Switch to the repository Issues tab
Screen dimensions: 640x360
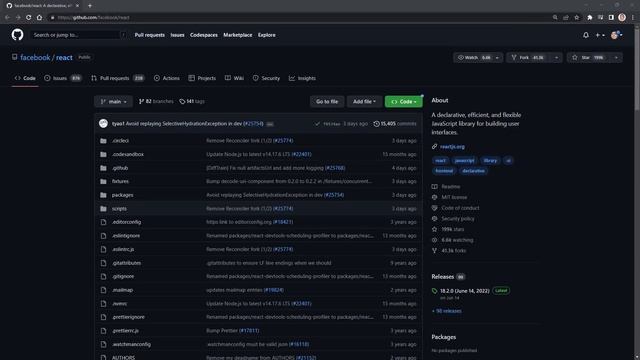pyautogui.click(x=62, y=78)
